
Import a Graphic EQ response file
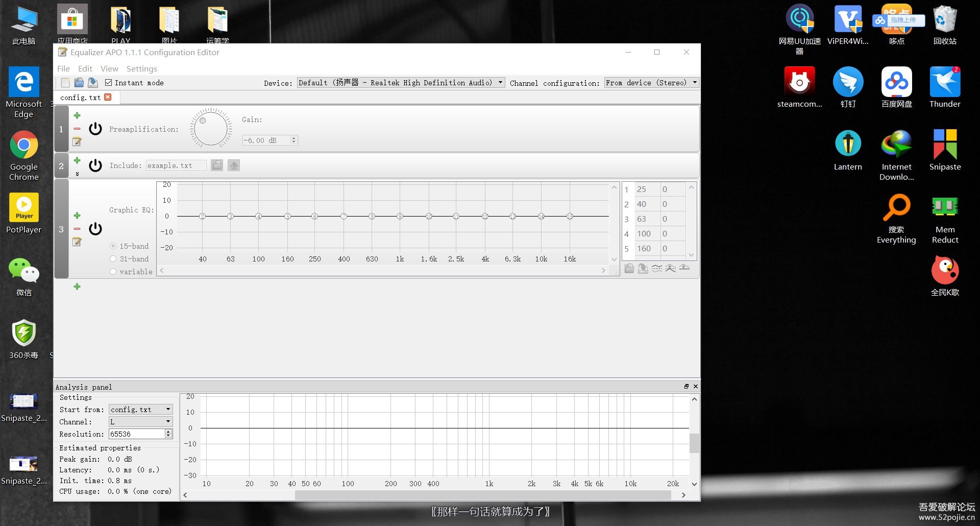[x=629, y=269]
